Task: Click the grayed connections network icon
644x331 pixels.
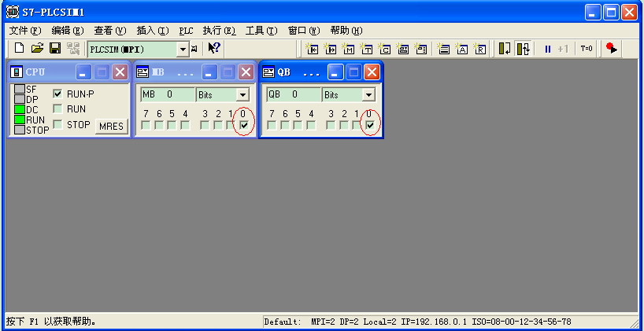Action: pos(73,49)
